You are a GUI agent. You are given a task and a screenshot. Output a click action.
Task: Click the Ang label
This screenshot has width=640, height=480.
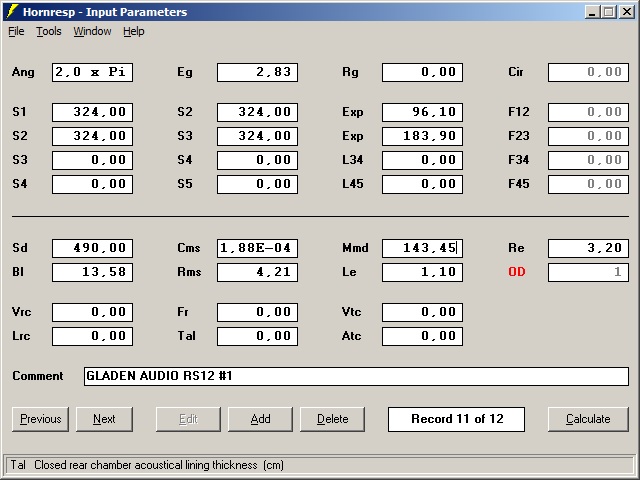(x=23, y=72)
